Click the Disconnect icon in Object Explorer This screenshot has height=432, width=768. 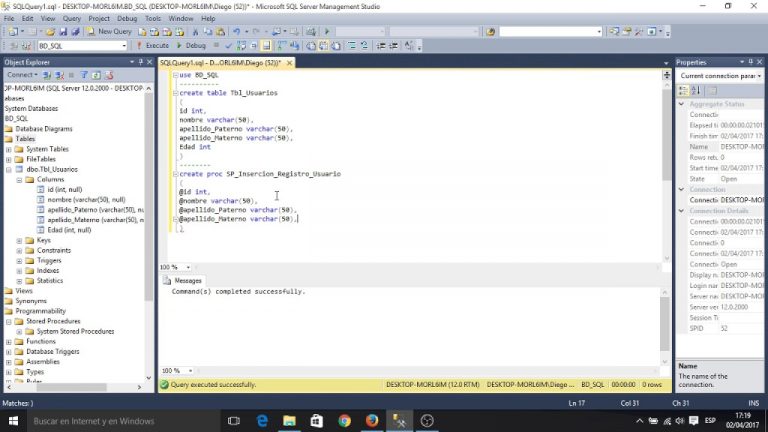pos(60,75)
